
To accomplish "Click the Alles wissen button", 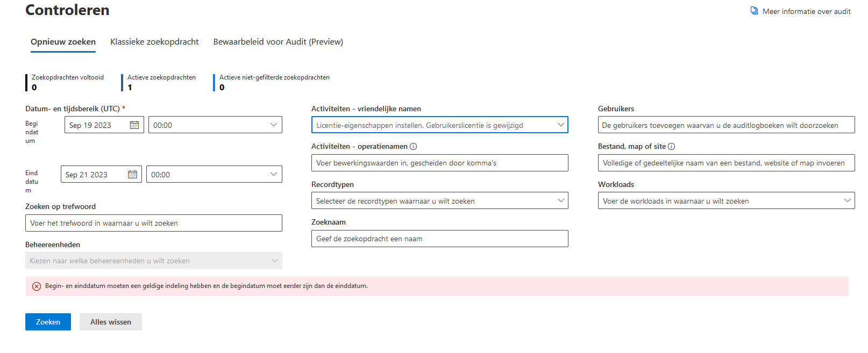I will click(111, 322).
